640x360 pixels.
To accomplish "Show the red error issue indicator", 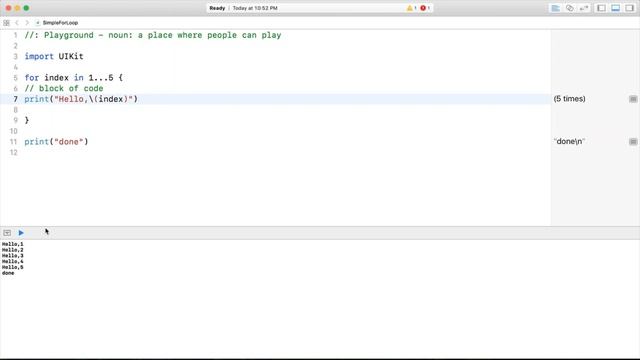I will coord(424,8).
